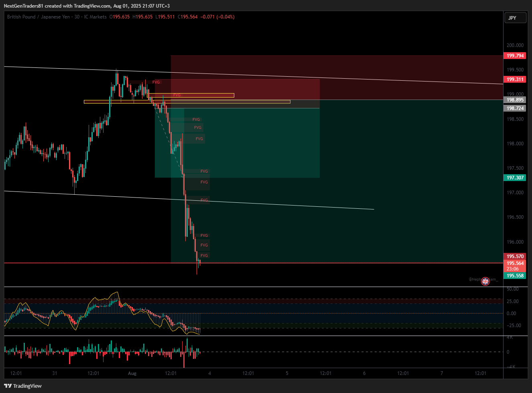The width and height of the screenshot is (532, 393).
Task: Select the 195.558 green price label
Action: pos(515,276)
